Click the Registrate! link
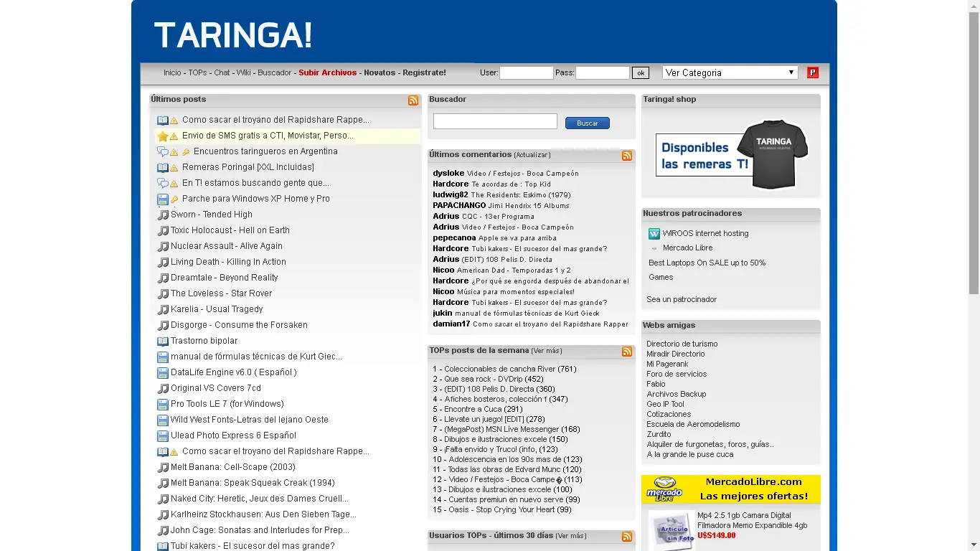The image size is (980, 551). click(x=424, y=72)
